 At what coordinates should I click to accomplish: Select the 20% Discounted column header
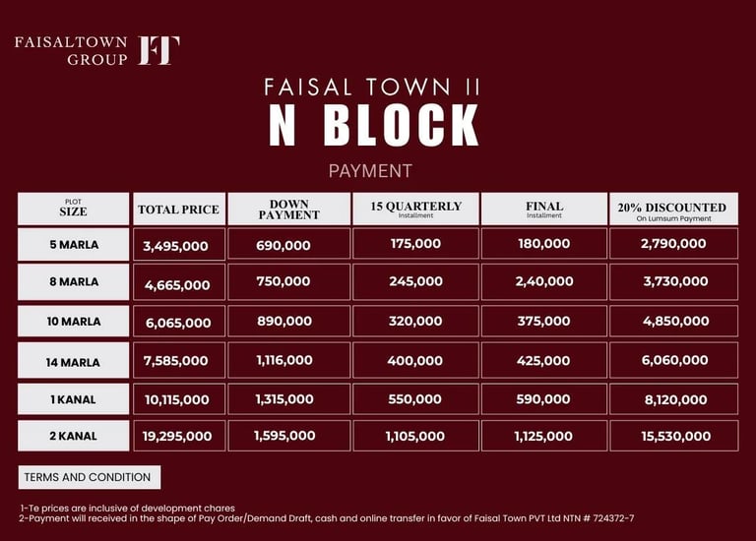[671, 209]
